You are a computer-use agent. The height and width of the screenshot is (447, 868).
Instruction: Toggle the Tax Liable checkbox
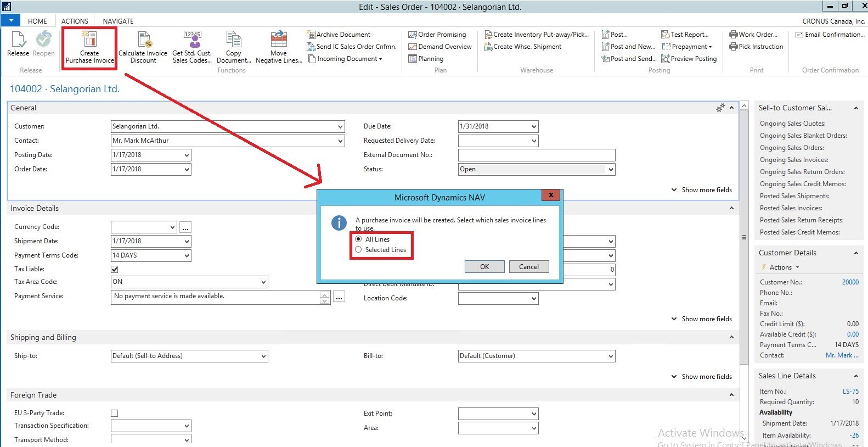pos(114,269)
